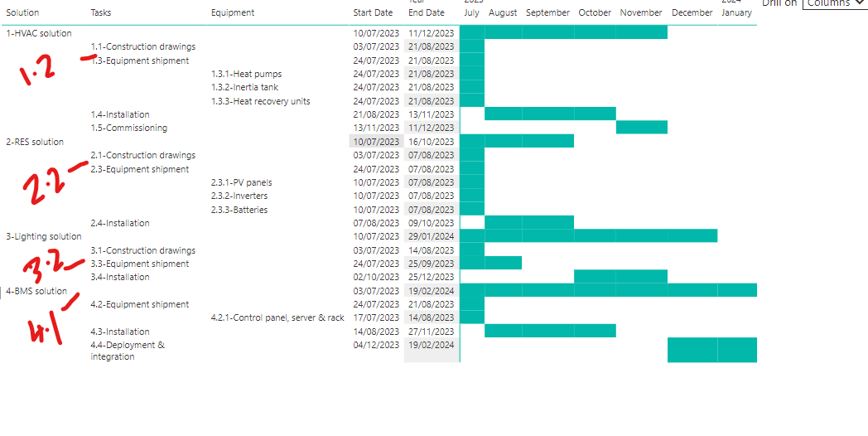The image size is (868, 436).
Task: Click the August month column header
Action: [x=503, y=12]
